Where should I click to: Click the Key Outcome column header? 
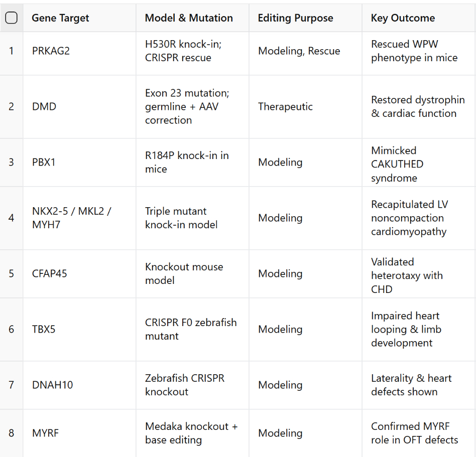403,18
